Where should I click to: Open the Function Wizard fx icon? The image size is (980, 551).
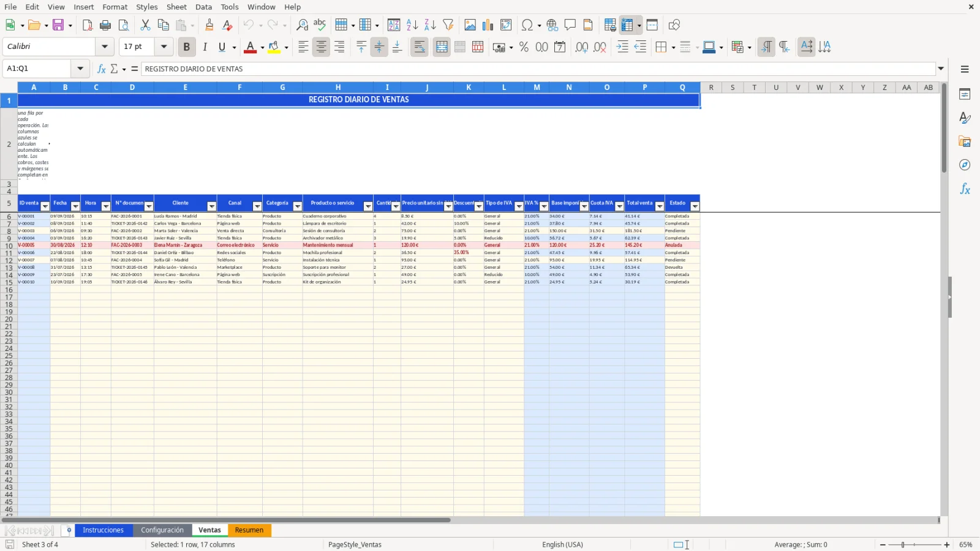coord(102,69)
